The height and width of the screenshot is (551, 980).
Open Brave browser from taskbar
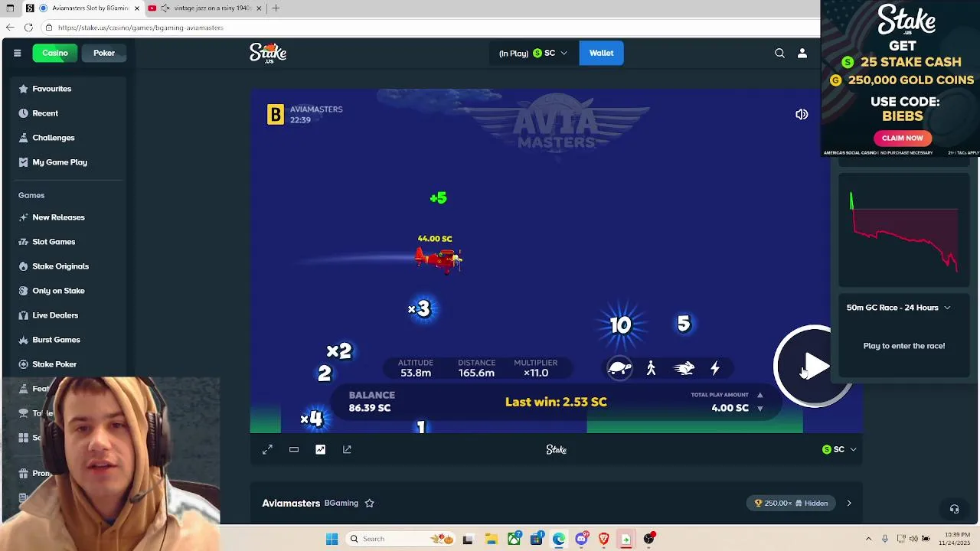point(603,539)
